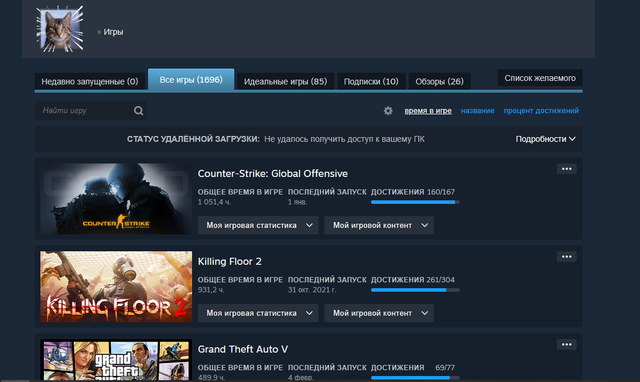Viewport: 640px width, 382px height.
Task: Click Counter-Strike achievements progress bar
Action: tap(415, 202)
